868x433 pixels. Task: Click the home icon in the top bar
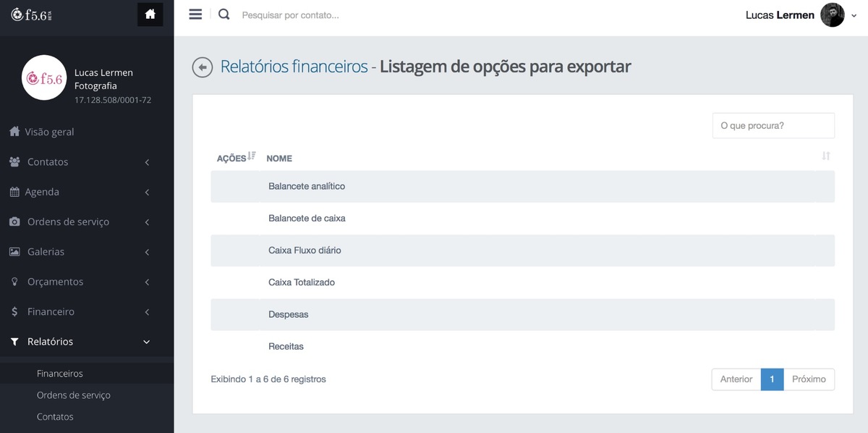[x=150, y=14]
